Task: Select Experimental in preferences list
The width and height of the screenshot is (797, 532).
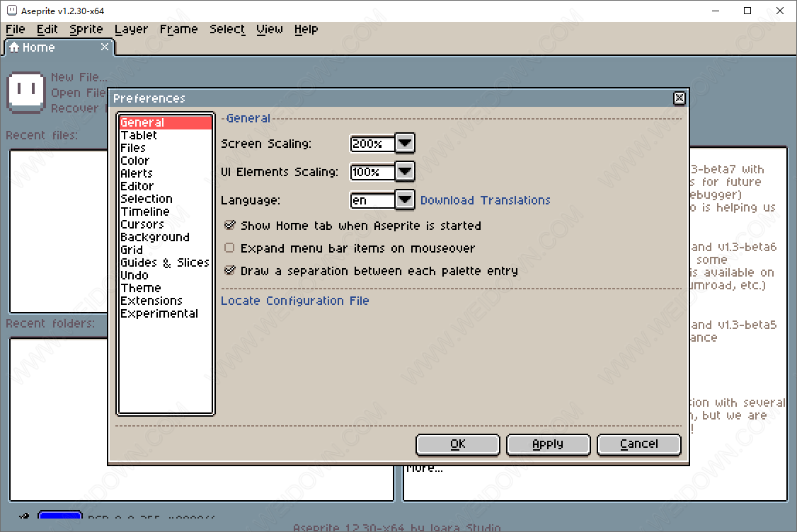Action: 165,313
